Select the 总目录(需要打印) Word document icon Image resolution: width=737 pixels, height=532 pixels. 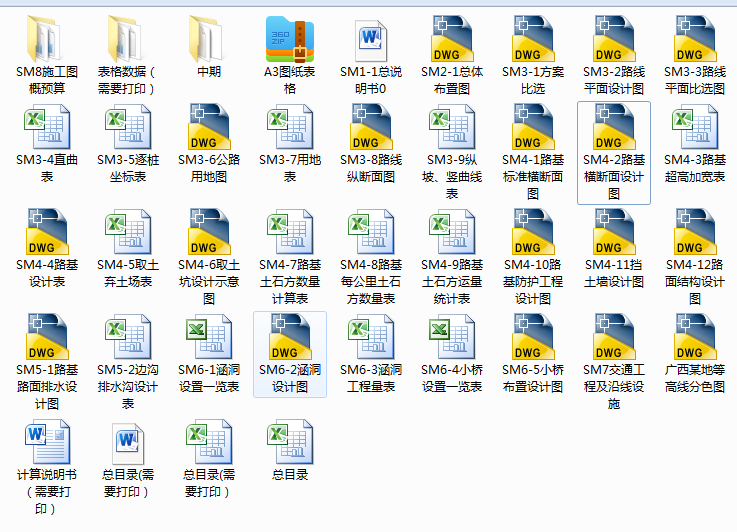pyautogui.click(x=127, y=443)
